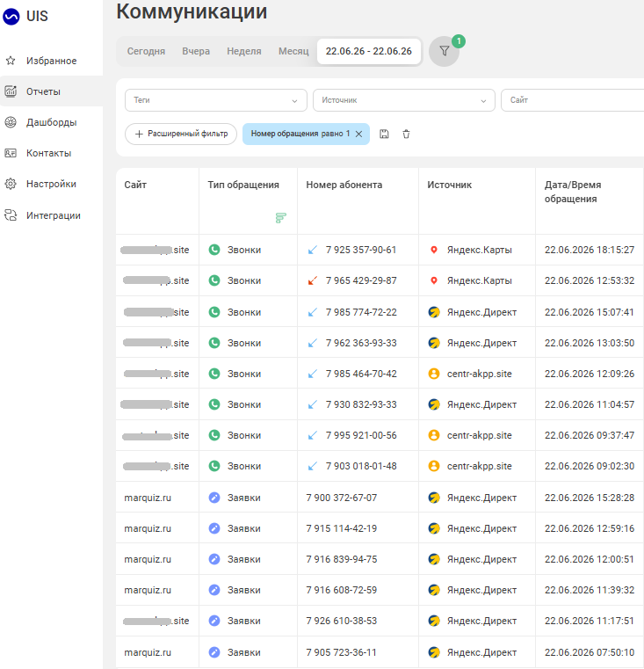Click Заявки icon for 7 926 610-38-53
This screenshot has width=644, height=669.
pos(214,621)
